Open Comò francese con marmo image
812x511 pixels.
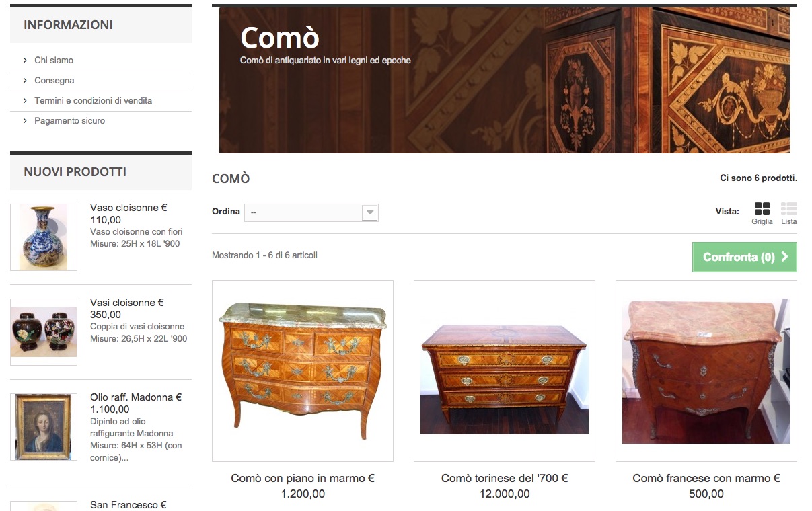coord(706,371)
